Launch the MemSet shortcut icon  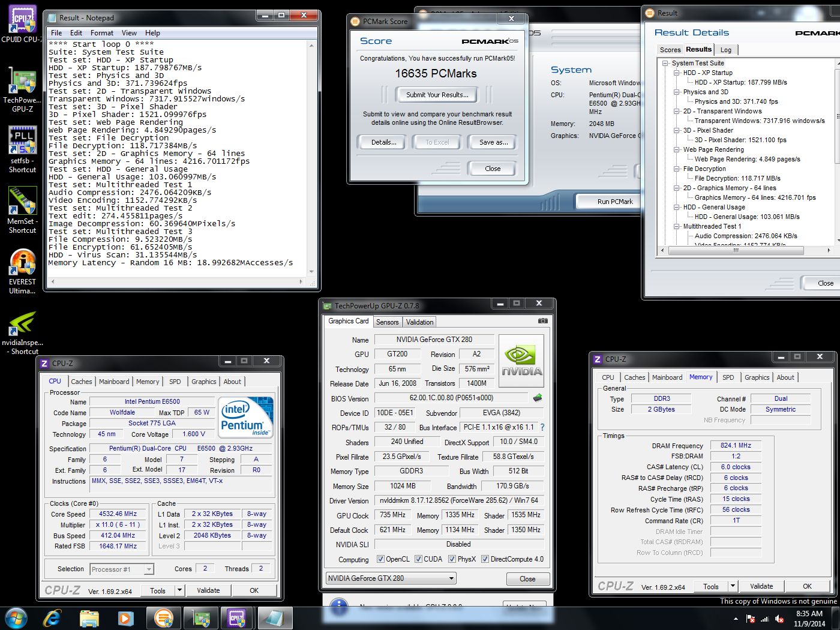[x=22, y=201]
